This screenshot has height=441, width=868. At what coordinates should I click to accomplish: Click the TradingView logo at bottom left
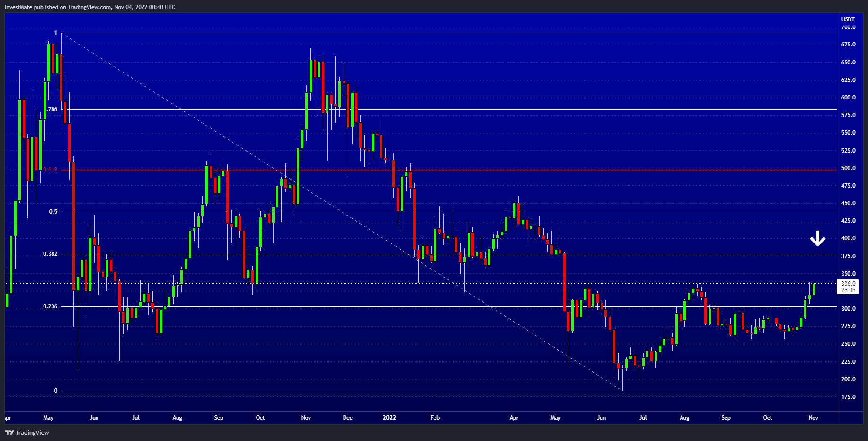[x=27, y=432]
